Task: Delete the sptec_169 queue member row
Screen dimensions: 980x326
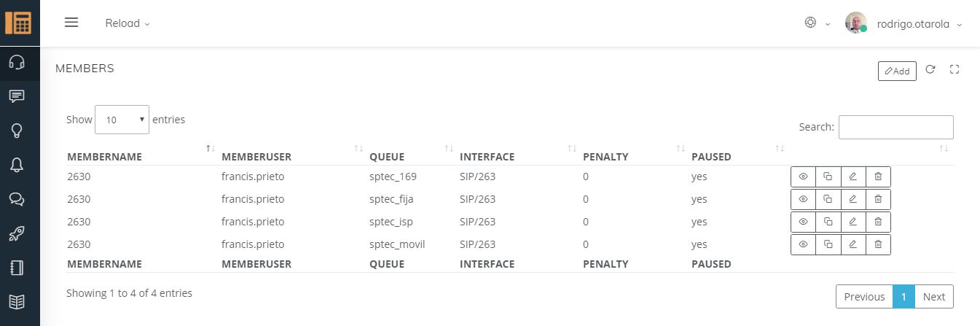Action: click(x=878, y=177)
